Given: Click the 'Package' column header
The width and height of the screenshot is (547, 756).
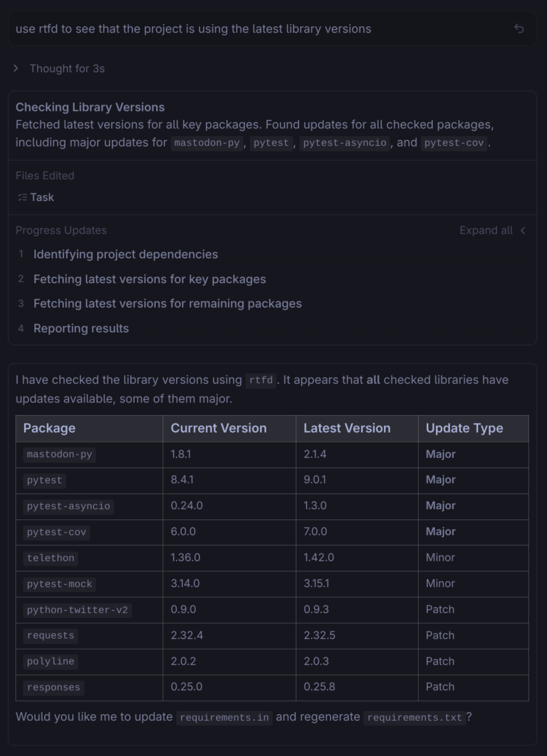Looking at the screenshot, I should [x=49, y=428].
